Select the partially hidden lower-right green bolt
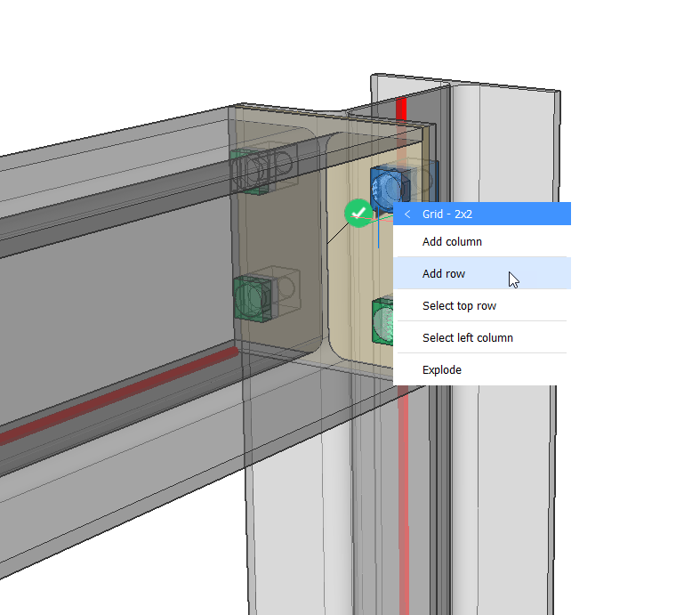 (x=382, y=320)
